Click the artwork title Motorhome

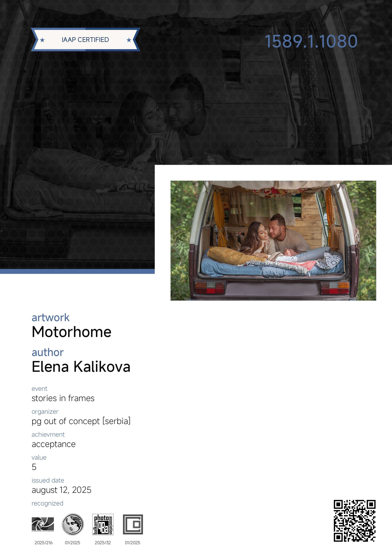(x=71, y=332)
